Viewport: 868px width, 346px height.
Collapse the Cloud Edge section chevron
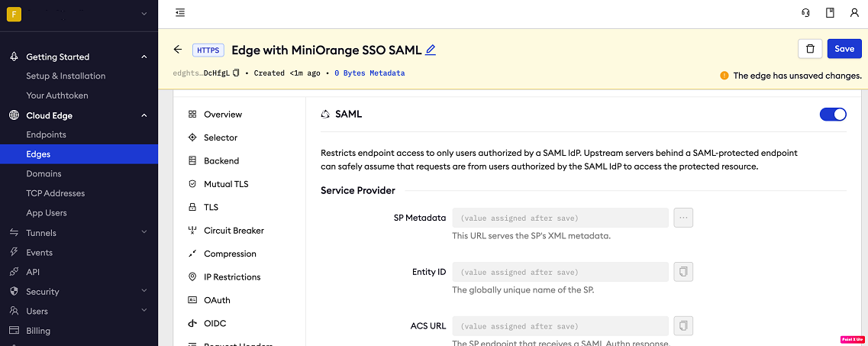[144, 115]
